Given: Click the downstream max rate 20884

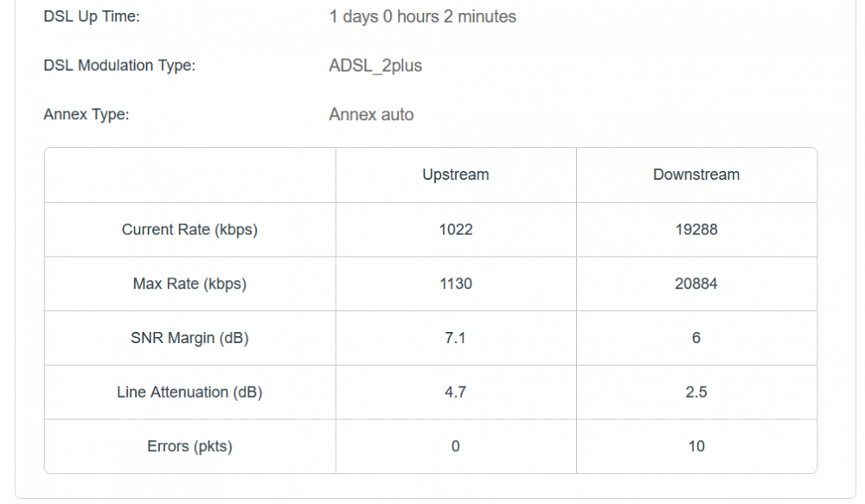Looking at the screenshot, I should 695,284.
